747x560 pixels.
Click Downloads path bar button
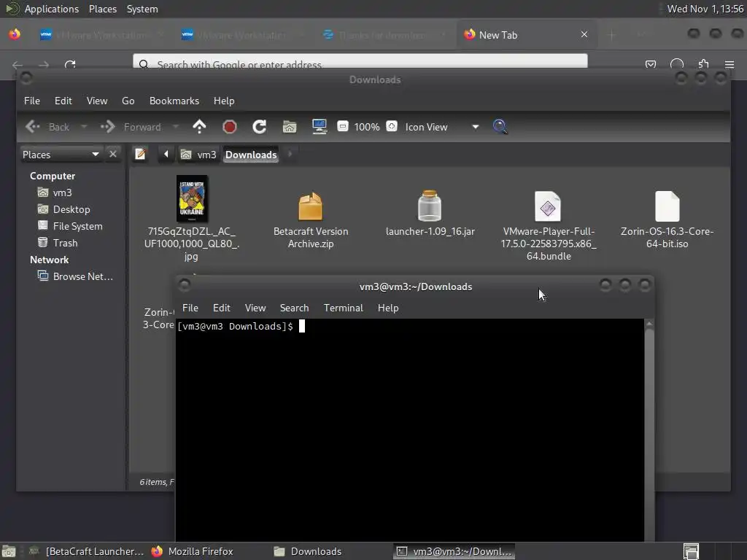[x=251, y=155]
